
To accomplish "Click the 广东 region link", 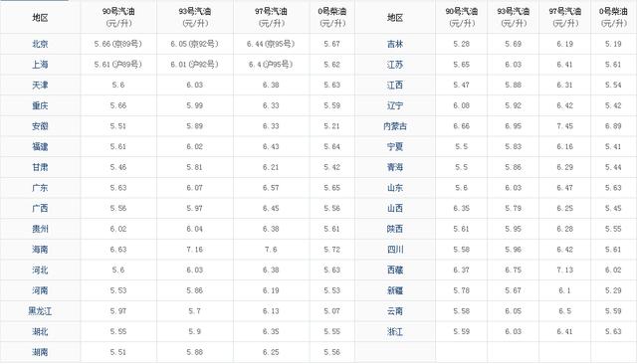I will 40,188.
